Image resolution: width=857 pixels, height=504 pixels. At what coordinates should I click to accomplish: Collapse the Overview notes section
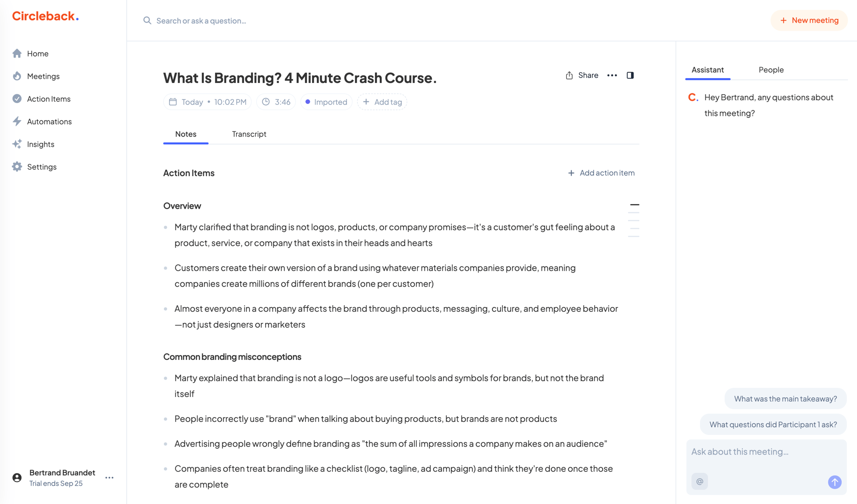(634, 204)
